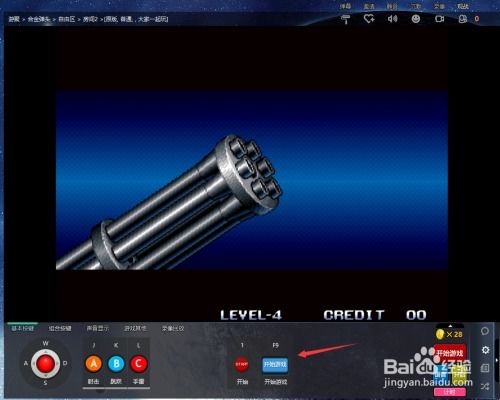This screenshot has height=400, width=500.
Task: Click the blue 开始游戏 button under F9
Action: pyautogui.click(x=275, y=364)
